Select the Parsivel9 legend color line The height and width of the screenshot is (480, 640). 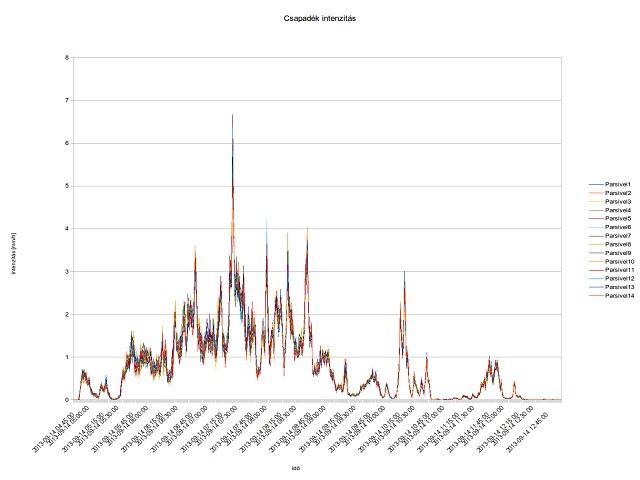pos(598,253)
